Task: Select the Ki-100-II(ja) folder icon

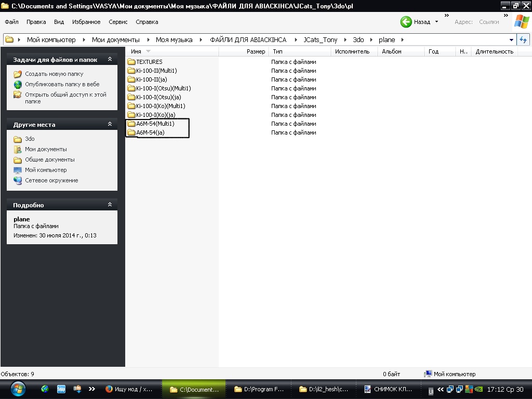Action: (131, 79)
